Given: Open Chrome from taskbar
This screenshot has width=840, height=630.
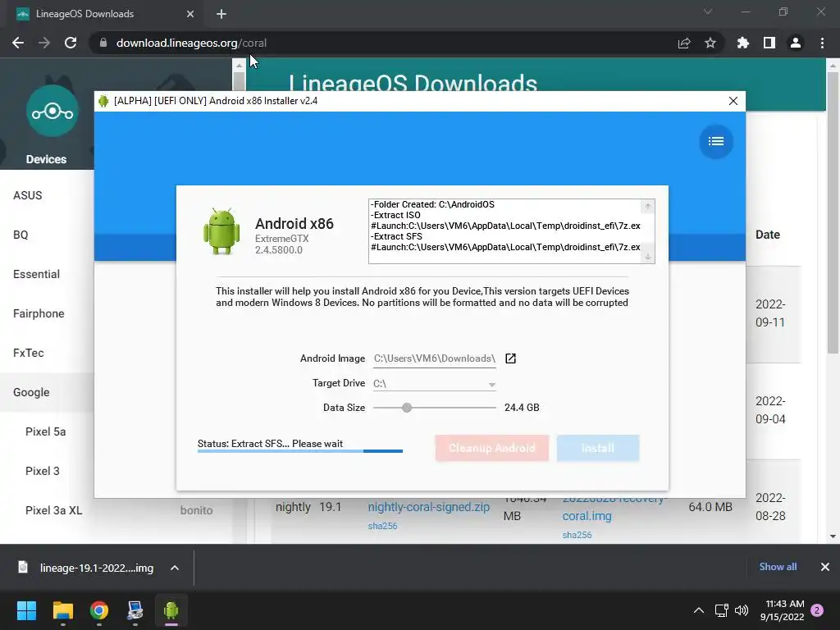Looking at the screenshot, I should pyautogui.click(x=99, y=610).
